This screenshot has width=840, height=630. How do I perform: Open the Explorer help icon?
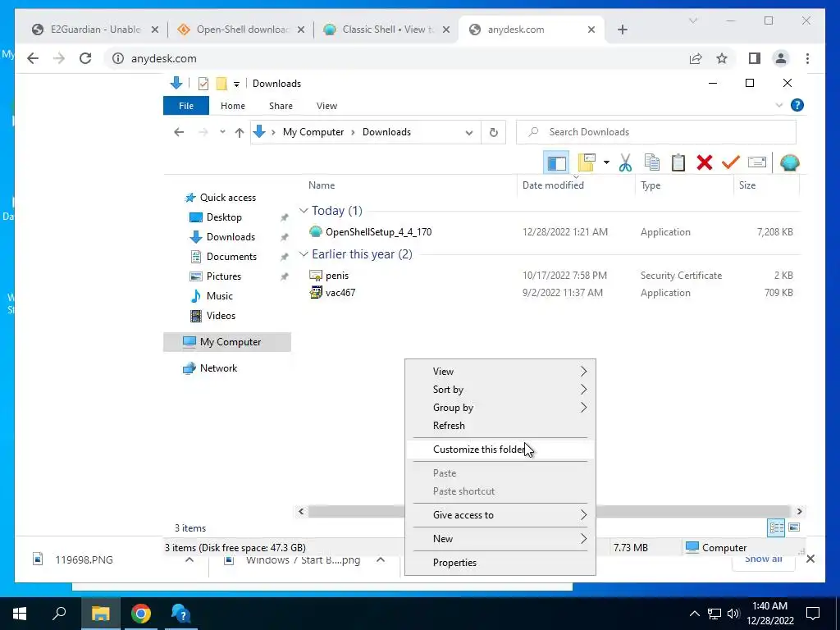(x=797, y=106)
